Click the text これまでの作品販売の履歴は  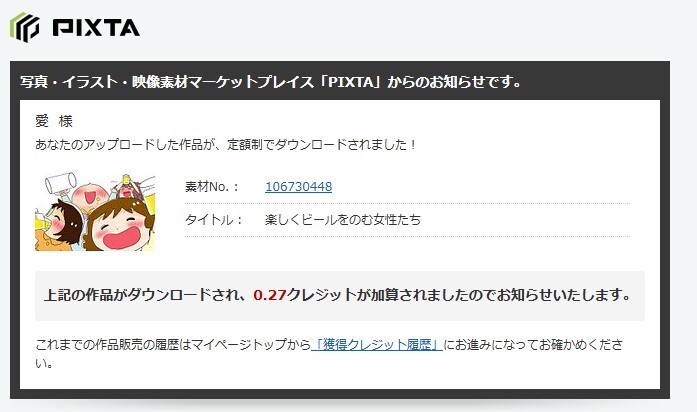113,344
